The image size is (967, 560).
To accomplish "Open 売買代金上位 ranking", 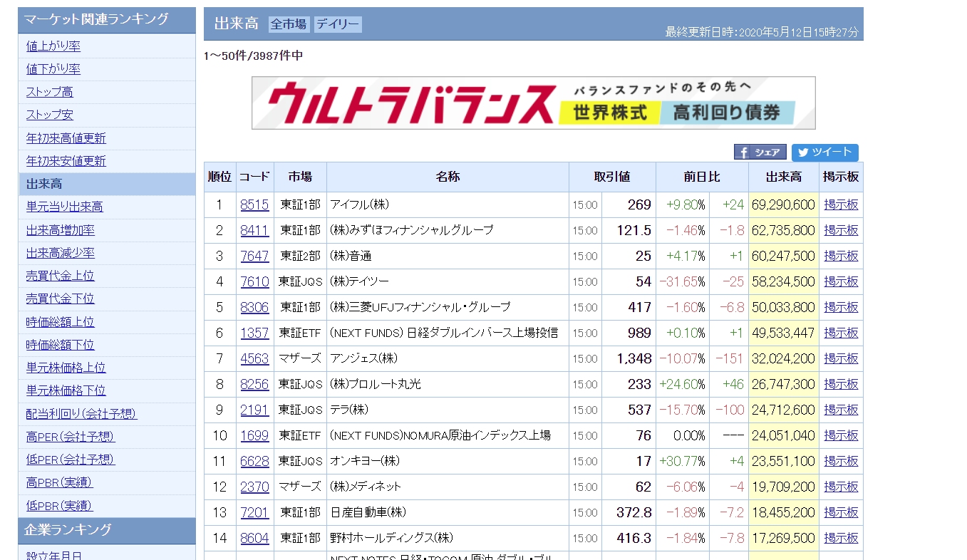I will point(61,276).
